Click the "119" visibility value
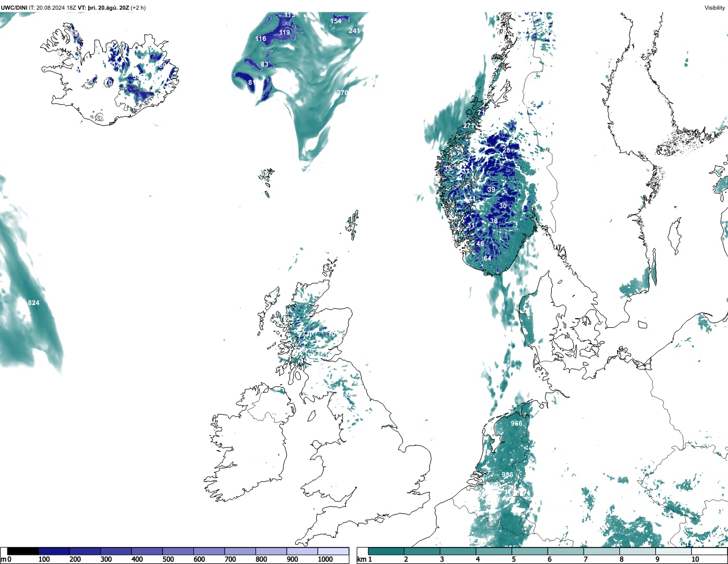728x564 pixels. tap(284, 32)
